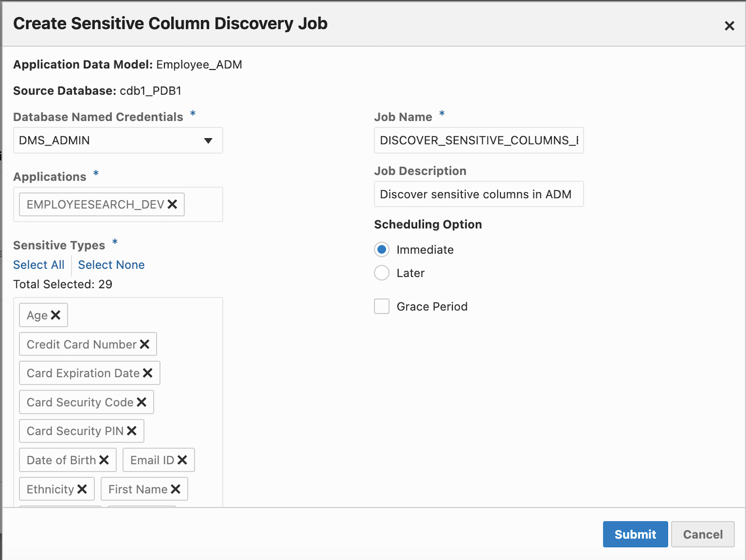Cancel the discovery job dialog
Image resolution: width=746 pixels, height=560 pixels.
tap(702, 534)
